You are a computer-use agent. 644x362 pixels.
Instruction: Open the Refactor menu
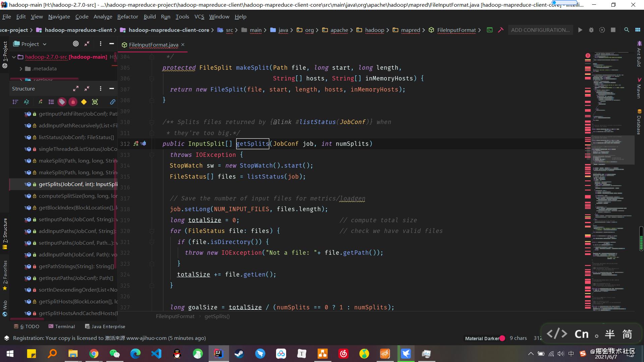tap(127, 16)
